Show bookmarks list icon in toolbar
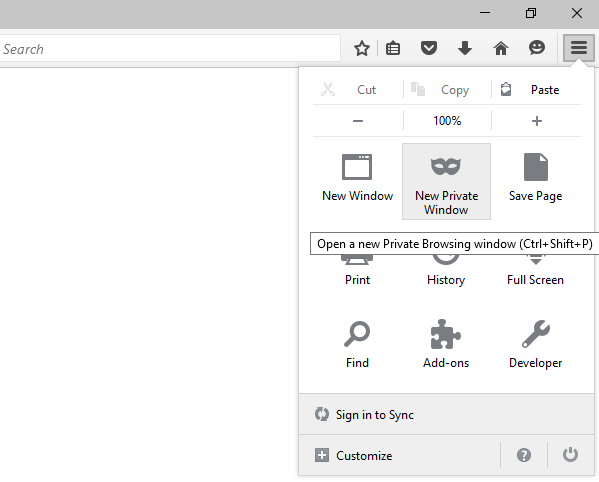Image resolution: width=599 pixels, height=482 pixels. (x=393, y=49)
